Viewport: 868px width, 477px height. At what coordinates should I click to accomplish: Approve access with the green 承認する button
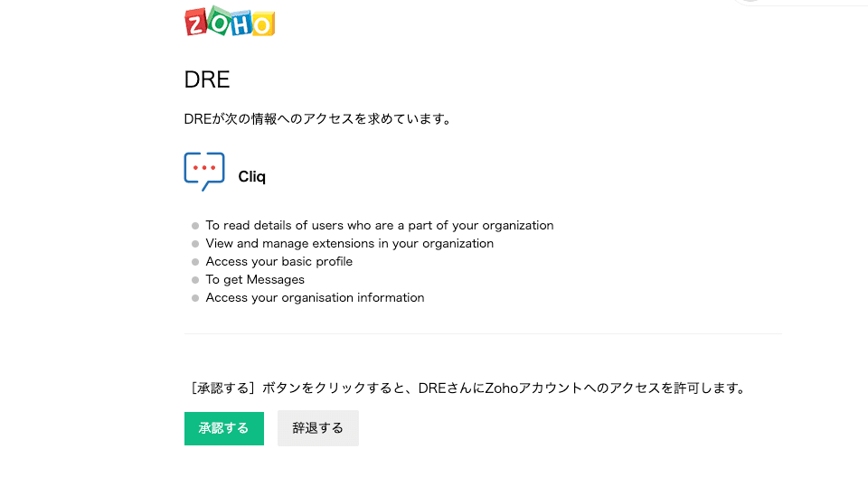(x=224, y=428)
